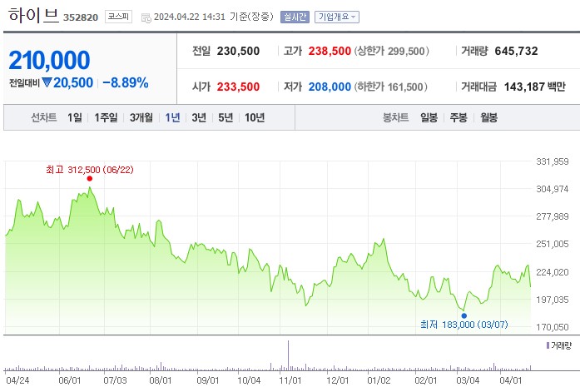Click the tallest volume bar near 11/01

pyautogui.click(x=288, y=355)
